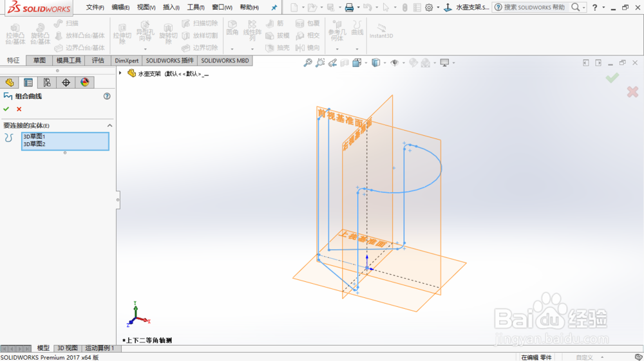Click the Previous View icon

click(332, 63)
